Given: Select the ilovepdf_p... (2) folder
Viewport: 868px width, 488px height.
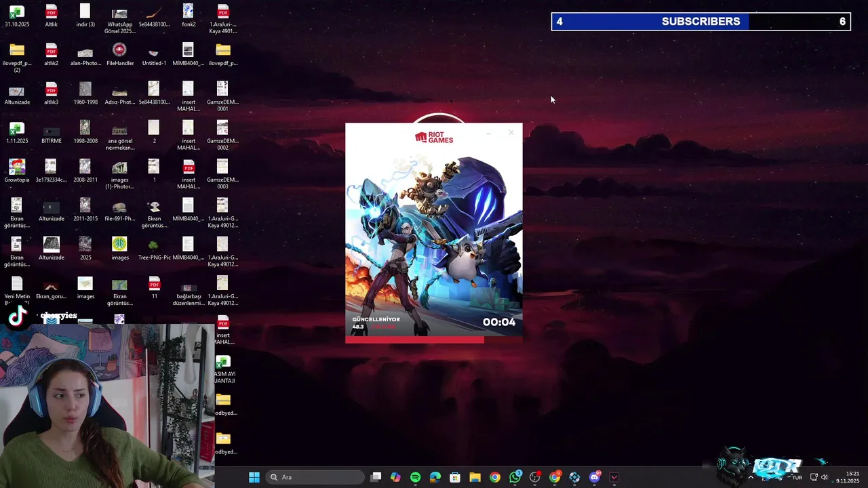Looking at the screenshot, I should pos(17,58).
